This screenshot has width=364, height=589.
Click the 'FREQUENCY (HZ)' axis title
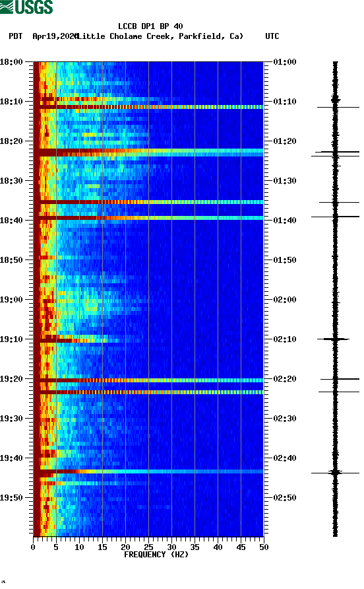pyautogui.click(x=156, y=555)
